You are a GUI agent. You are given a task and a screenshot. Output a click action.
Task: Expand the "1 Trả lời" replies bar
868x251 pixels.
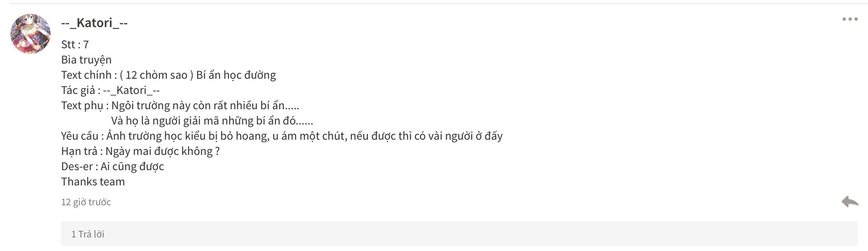pos(459,234)
